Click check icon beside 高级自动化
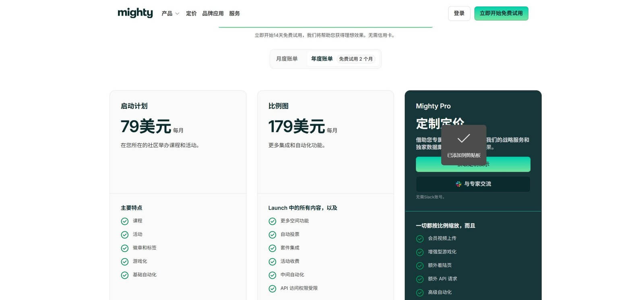This screenshot has width=644, height=300. pos(420,293)
